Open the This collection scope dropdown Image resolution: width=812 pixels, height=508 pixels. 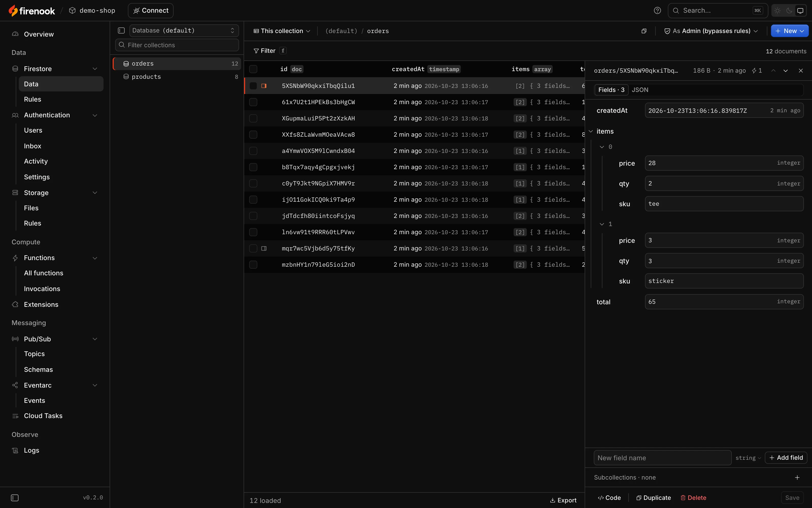click(282, 31)
